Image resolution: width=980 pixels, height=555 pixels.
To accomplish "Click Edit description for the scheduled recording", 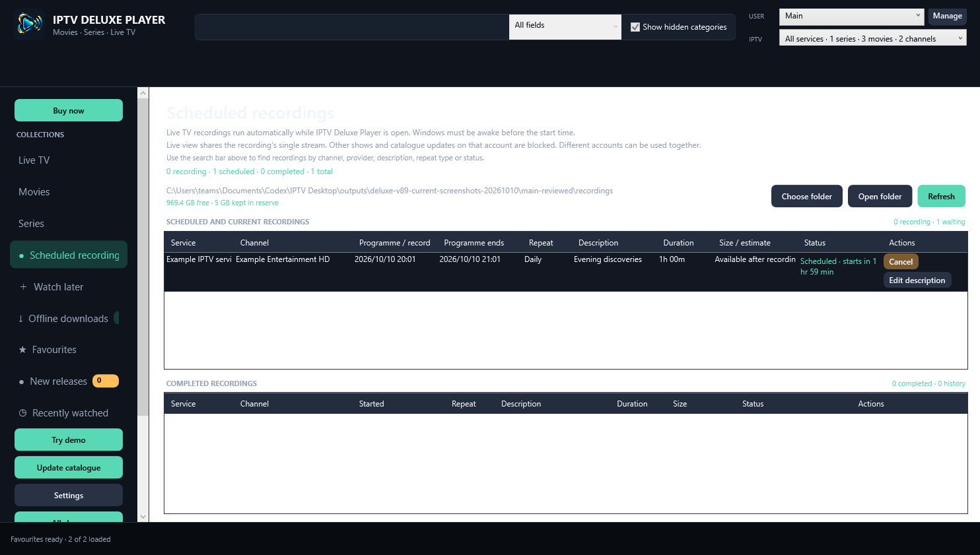I will (x=917, y=280).
